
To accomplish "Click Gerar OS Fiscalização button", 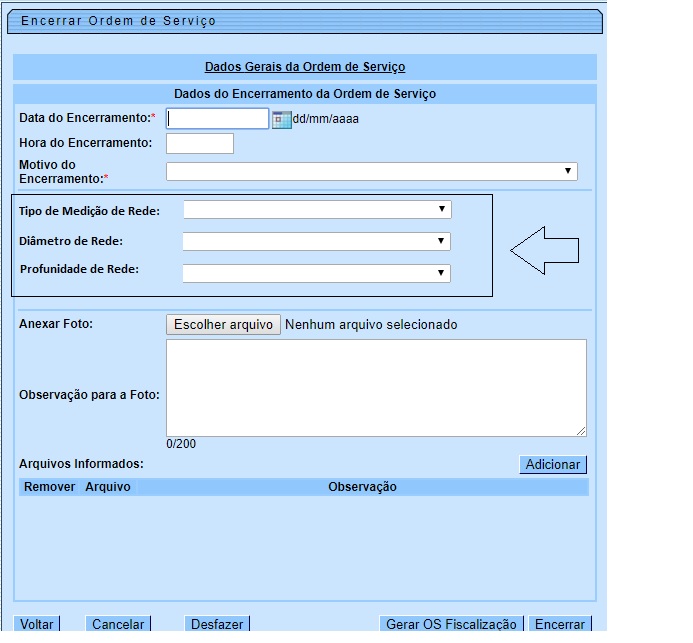I will [x=450, y=624].
